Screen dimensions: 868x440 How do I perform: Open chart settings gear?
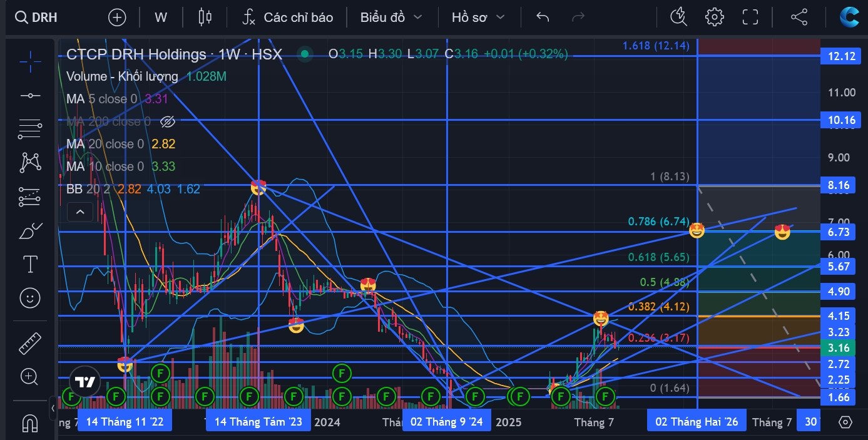click(x=714, y=17)
